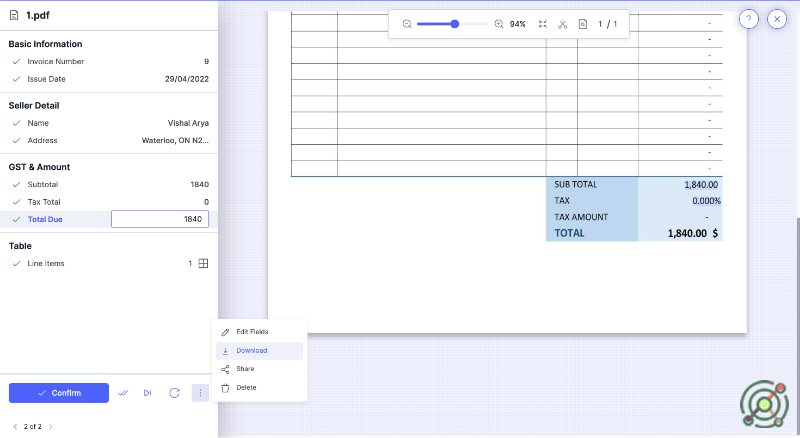Click the skip to next document icon
800x438 pixels.
point(148,393)
